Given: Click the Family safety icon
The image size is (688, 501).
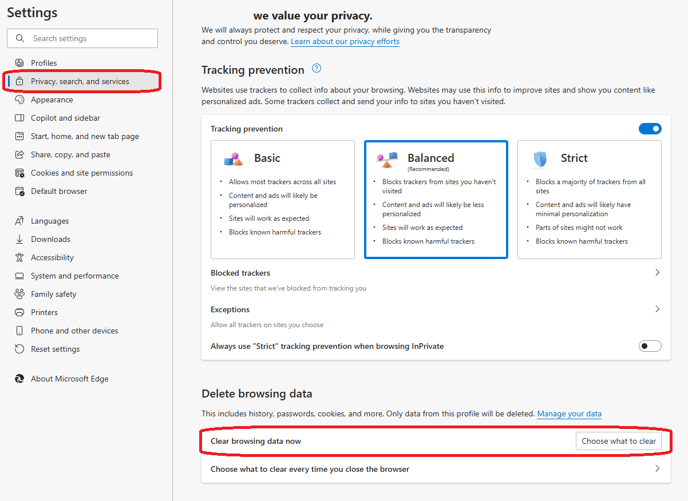Looking at the screenshot, I should click(19, 294).
